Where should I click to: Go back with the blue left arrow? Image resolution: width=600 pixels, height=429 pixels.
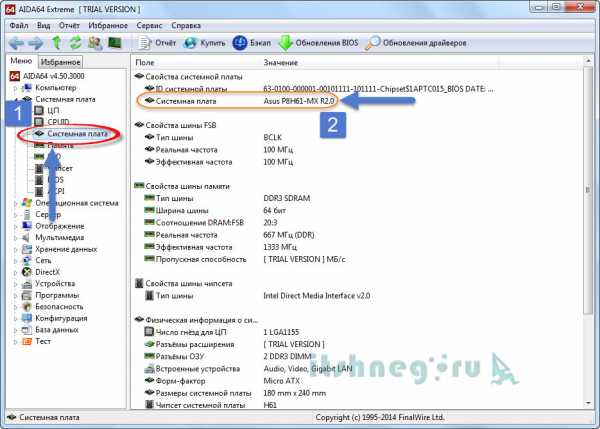click(16, 43)
